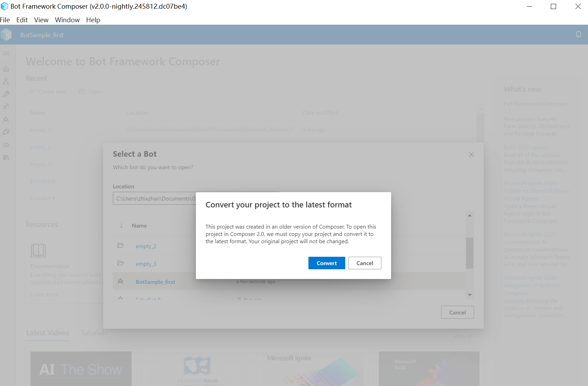Toggle the Name column sort arrow

click(121, 225)
